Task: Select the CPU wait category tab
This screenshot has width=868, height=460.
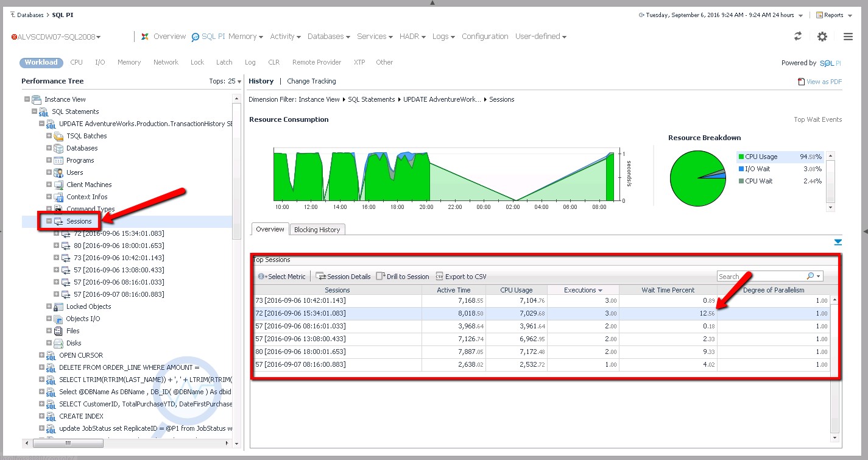Action: (x=76, y=62)
